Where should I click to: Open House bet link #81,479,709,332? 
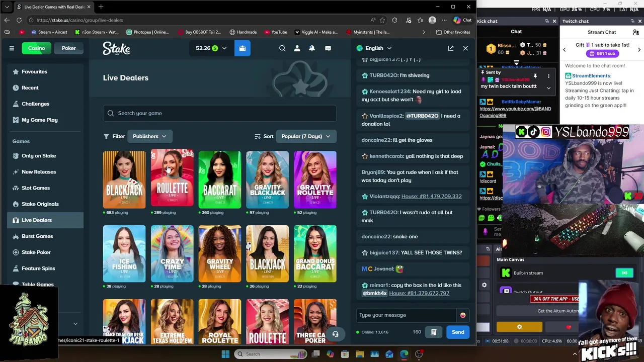coord(431,197)
